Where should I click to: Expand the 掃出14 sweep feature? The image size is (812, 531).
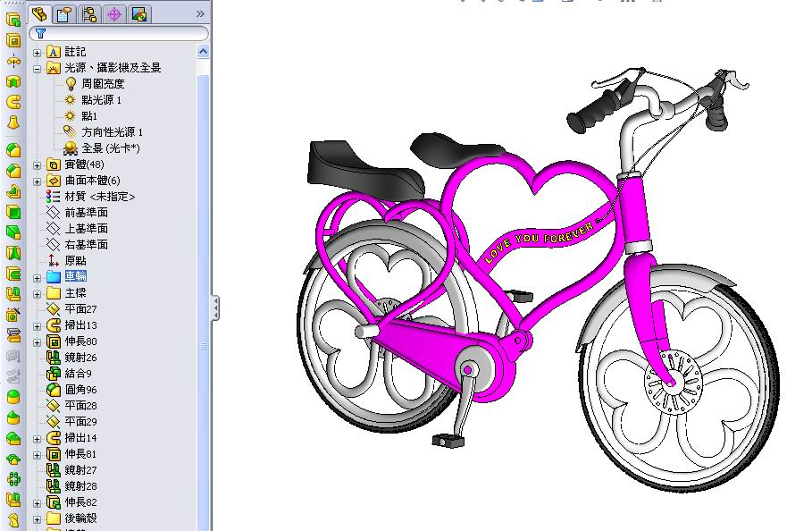tap(37, 438)
